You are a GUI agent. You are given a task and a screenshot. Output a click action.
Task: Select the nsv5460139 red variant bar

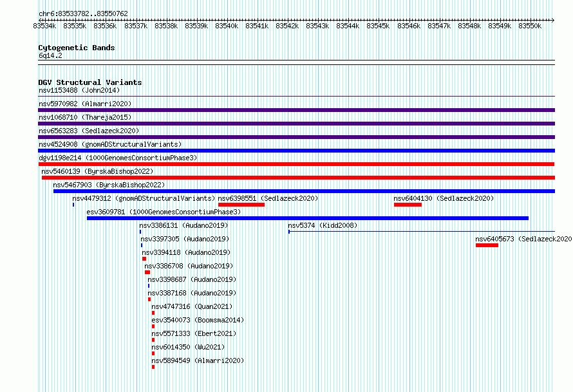298,178
